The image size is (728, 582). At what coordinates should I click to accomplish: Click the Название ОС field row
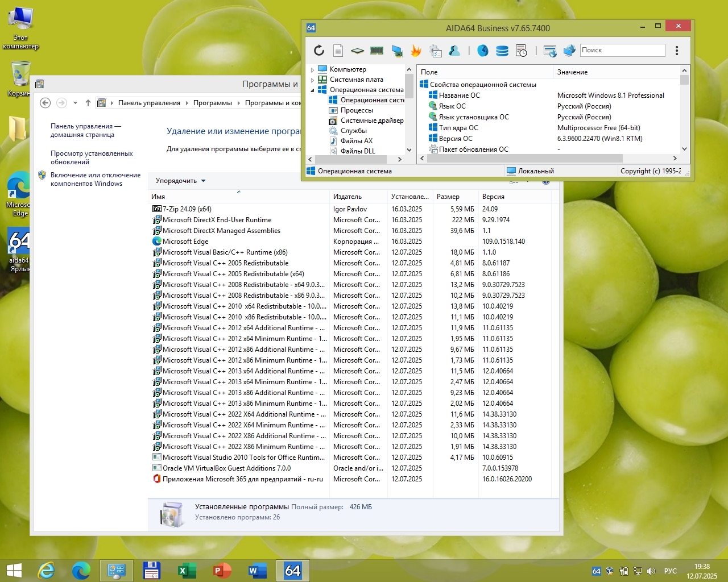[x=549, y=95]
